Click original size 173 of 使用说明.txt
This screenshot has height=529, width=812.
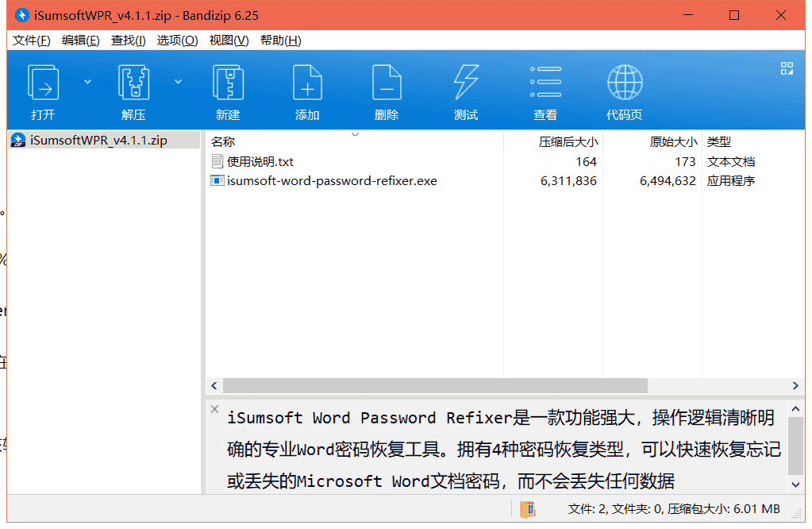tap(685, 162)
